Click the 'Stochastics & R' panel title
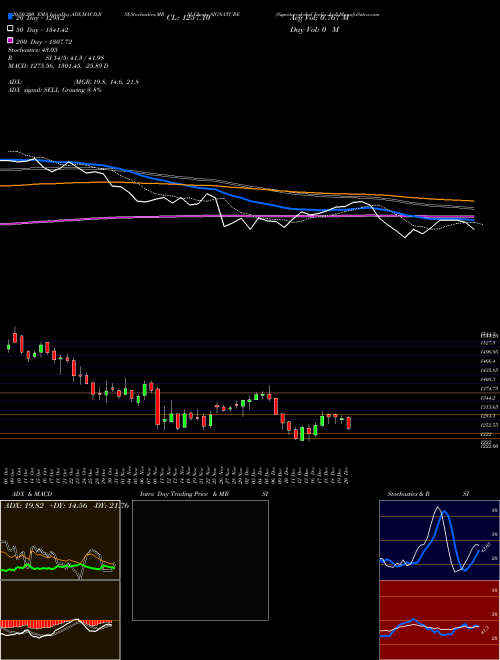 coord(409,494)
